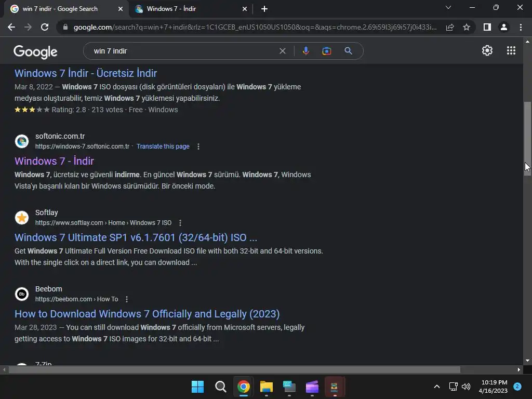Viewport: 532px width, 399px height.
Task: Open the Chrome side panel
Action: point(487,27)
